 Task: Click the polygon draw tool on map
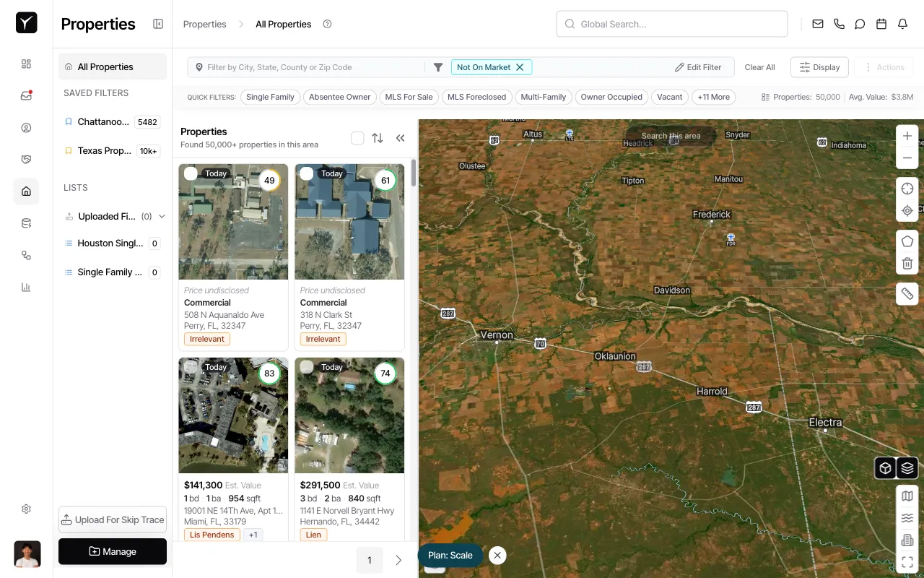pyautogui.click(x=907, y=241)
